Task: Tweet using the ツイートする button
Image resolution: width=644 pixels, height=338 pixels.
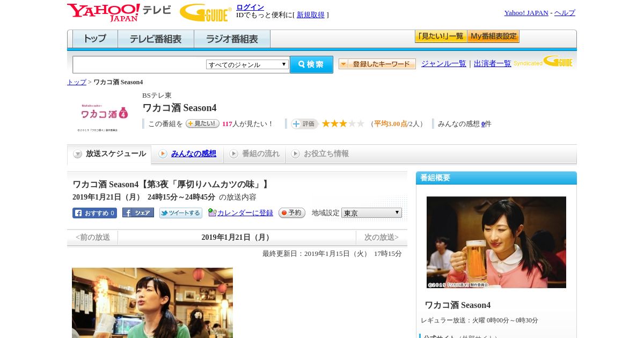Action: (181, 213)
